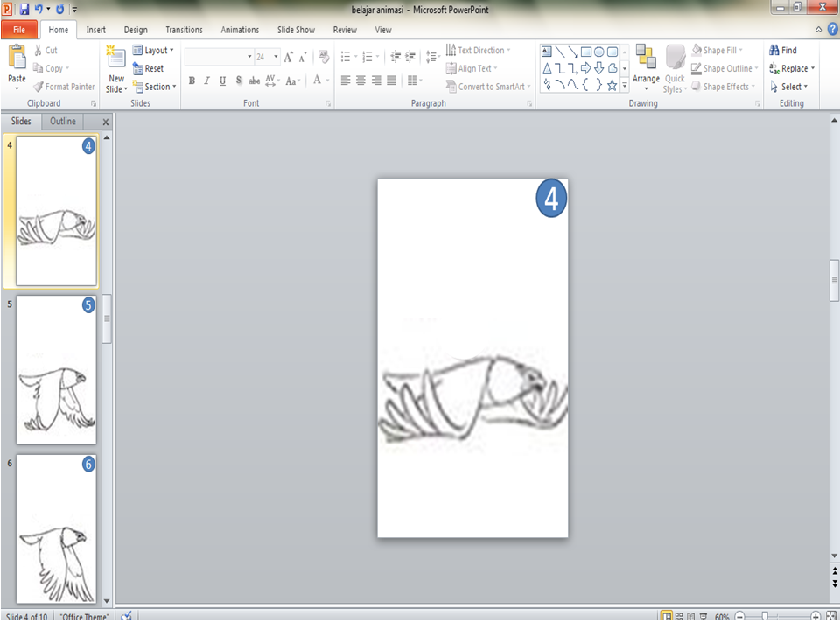The width and height of the screenshot is (840, 630).
Task: Open Text Direction options
Action: coord(478,51)
